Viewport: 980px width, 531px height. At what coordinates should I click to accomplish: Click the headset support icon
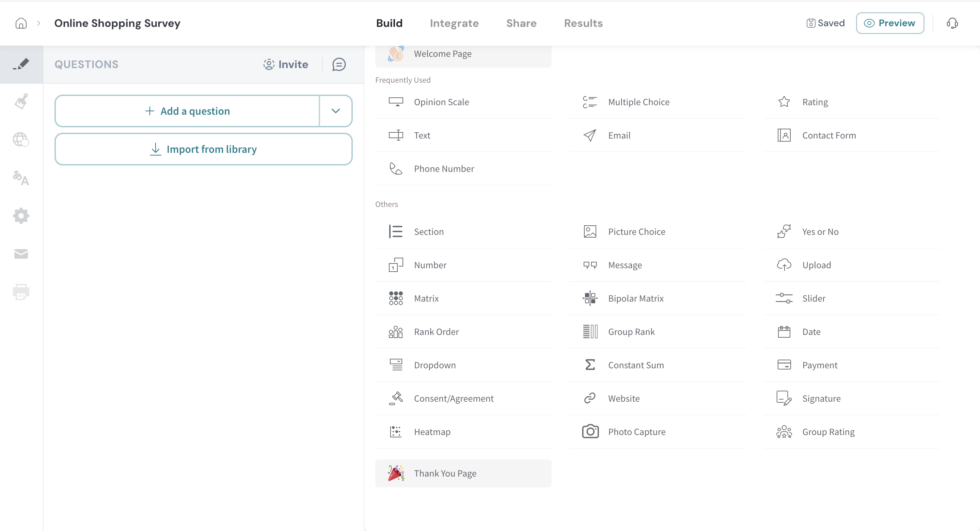(952, 23)
